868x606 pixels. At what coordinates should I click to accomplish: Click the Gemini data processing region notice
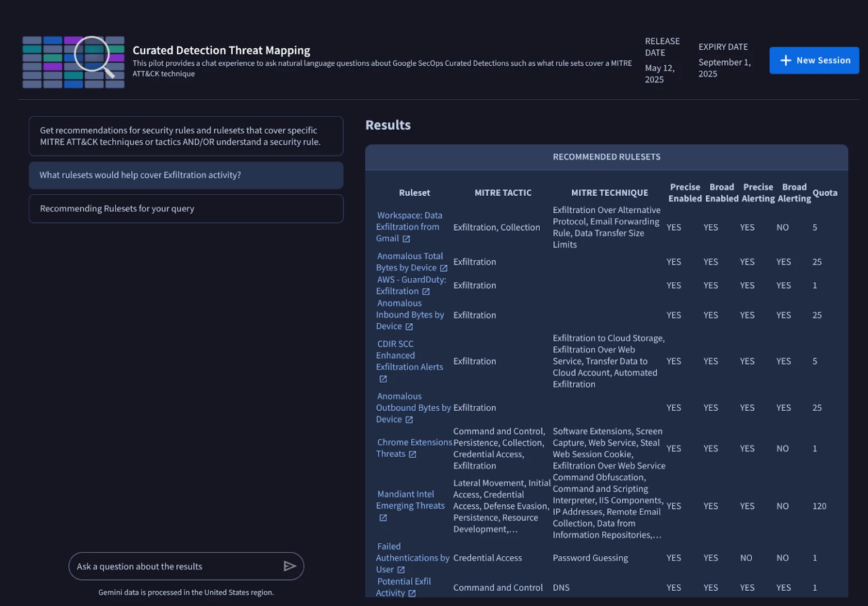186,593
